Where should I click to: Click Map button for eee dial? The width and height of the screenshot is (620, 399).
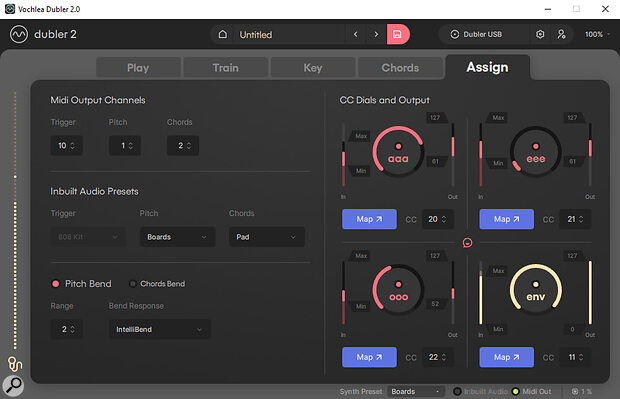507,219
